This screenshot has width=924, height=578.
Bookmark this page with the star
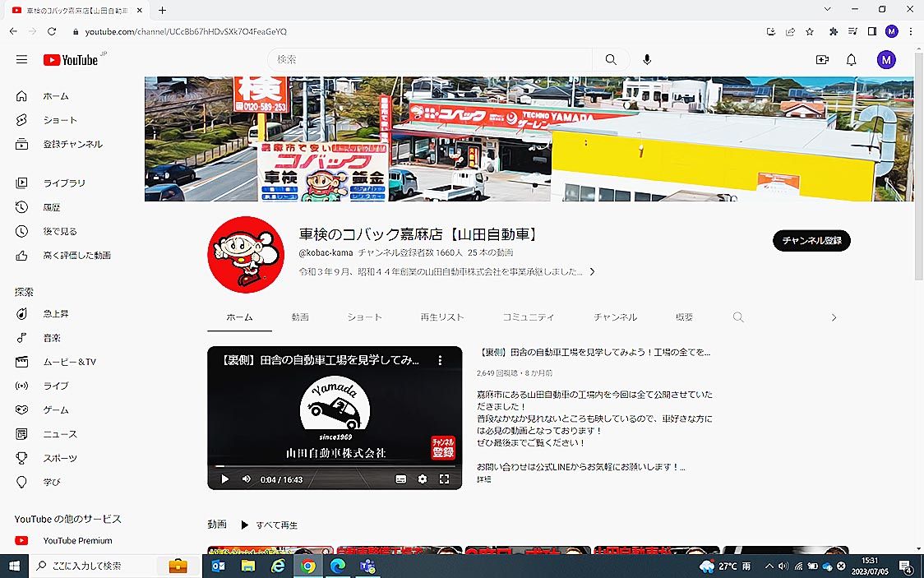(810, 32)
